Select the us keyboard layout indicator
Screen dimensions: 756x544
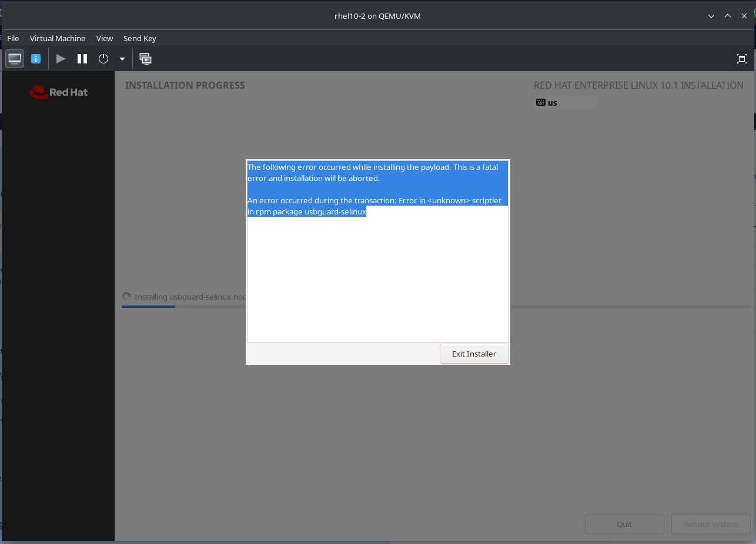point(565,102)
